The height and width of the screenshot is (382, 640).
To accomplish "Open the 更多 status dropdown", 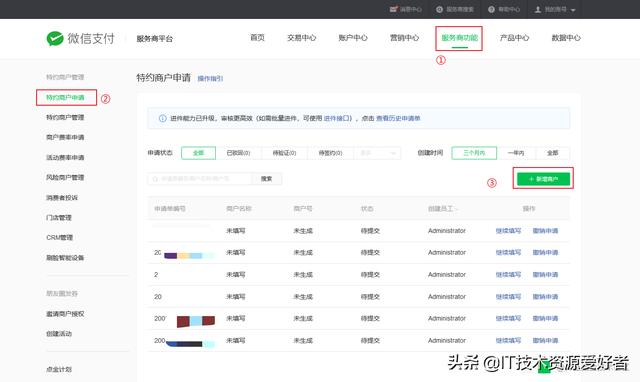I will [377, 153].
